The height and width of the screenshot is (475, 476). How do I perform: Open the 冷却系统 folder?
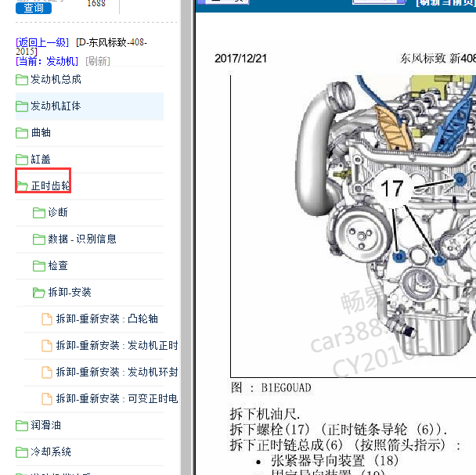(x=51, y=452)
